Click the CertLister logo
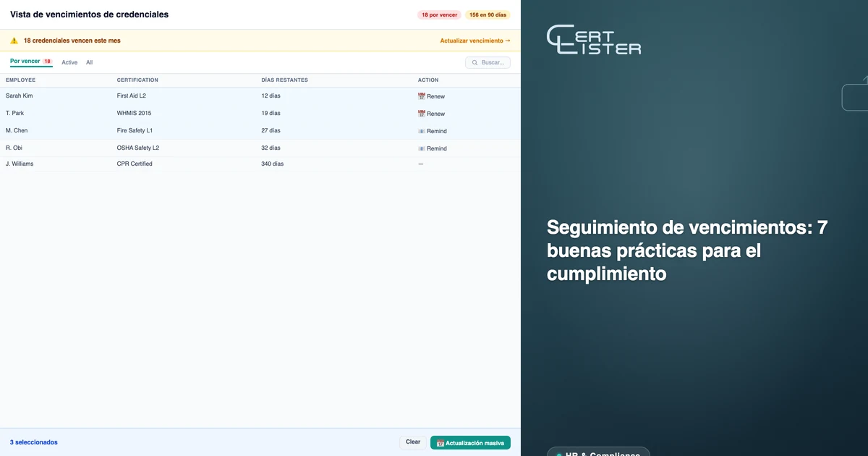The height and width of the screenshot is (456, 868). [593, 40]
